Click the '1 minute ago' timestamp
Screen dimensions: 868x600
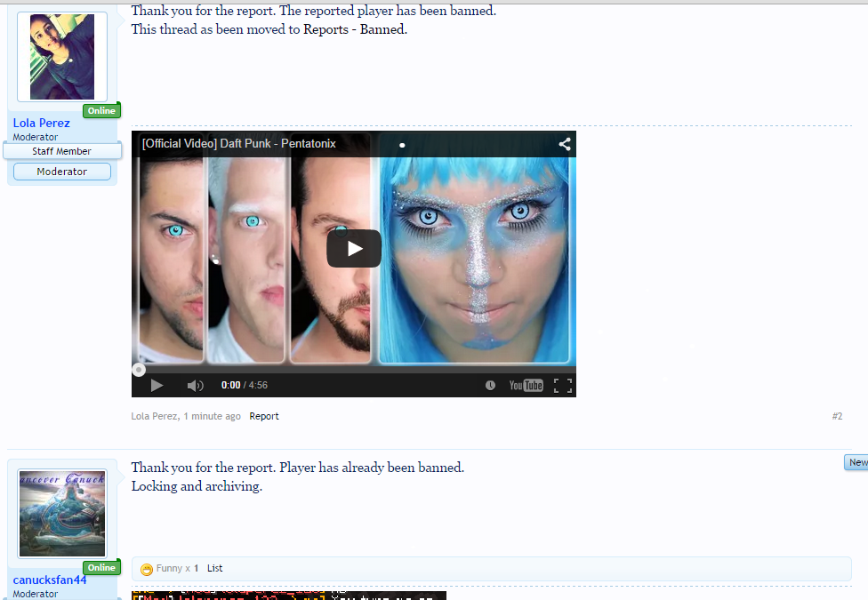click(x=212, y=416)
